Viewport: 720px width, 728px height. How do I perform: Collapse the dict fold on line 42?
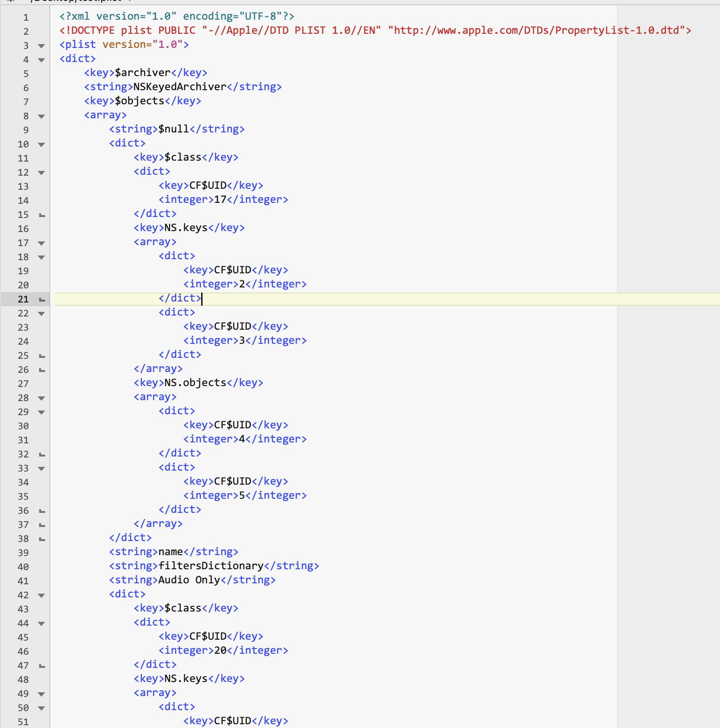tap(41, 595)
